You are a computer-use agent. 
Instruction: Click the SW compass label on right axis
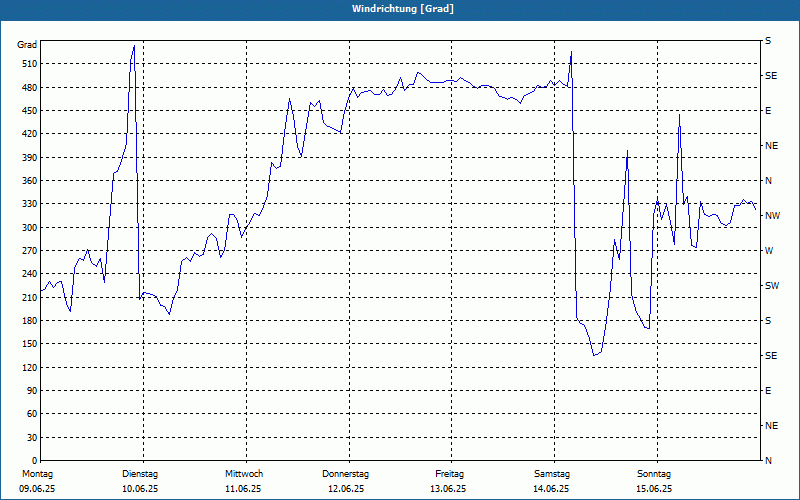tap(772, 286)
